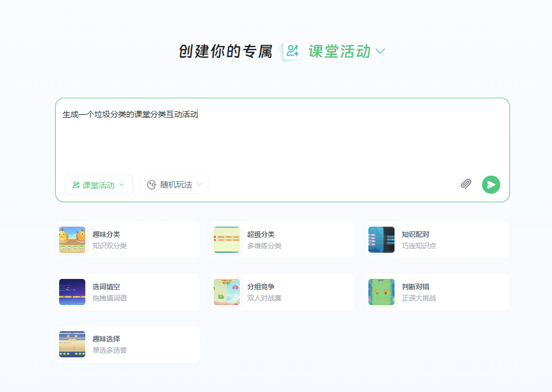Click the 知识双分类 subtitle
This screenshot has width=552, height=392.
110,245
